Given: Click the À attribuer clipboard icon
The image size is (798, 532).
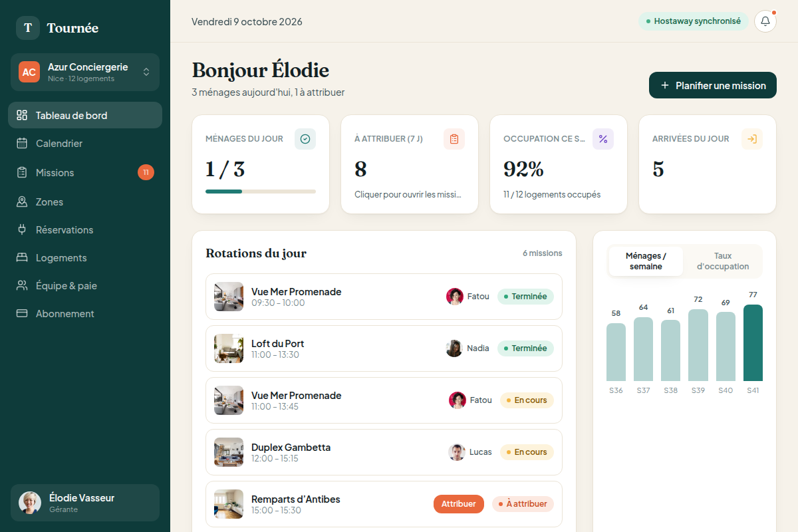Looking at the screenshot, I should (454, 139).
